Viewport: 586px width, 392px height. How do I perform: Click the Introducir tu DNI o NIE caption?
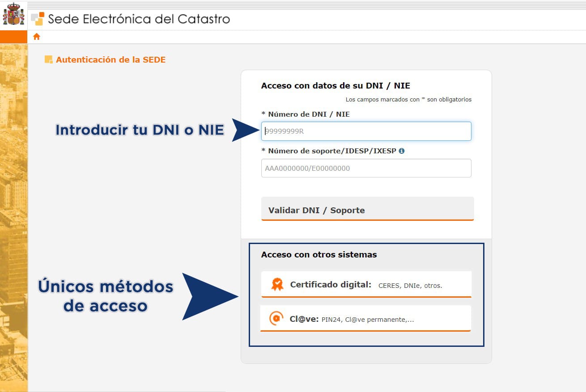140,130
